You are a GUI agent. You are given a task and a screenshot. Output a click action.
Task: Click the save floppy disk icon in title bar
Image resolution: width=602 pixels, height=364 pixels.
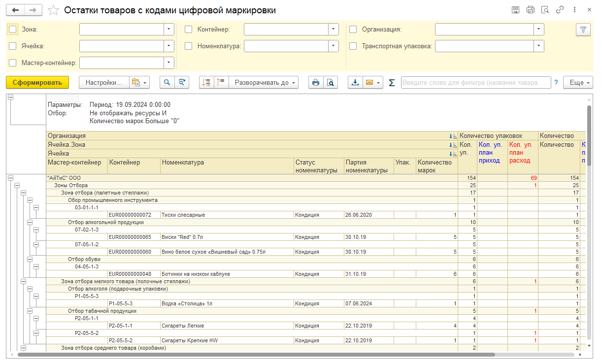point(515,10)
